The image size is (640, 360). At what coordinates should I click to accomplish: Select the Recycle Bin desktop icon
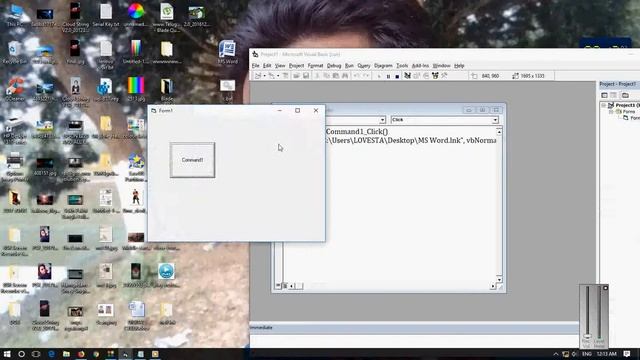[x=15, y=52]
